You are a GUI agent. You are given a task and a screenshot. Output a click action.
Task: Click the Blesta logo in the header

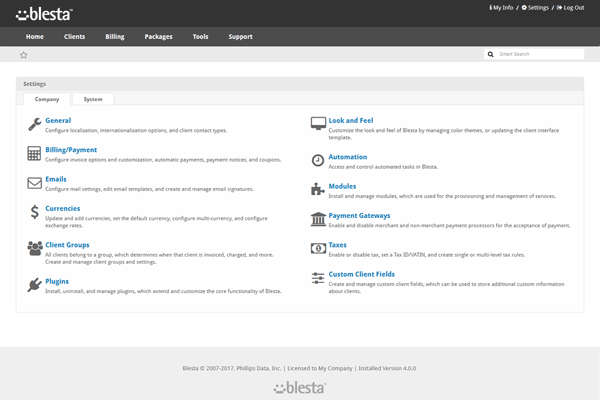coord(44,14)
